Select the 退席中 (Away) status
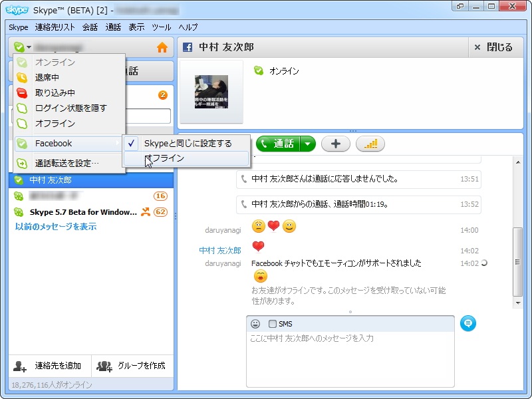Image resolution: width=532 pixels, height=399 pixels. click(x=69, y=77)
